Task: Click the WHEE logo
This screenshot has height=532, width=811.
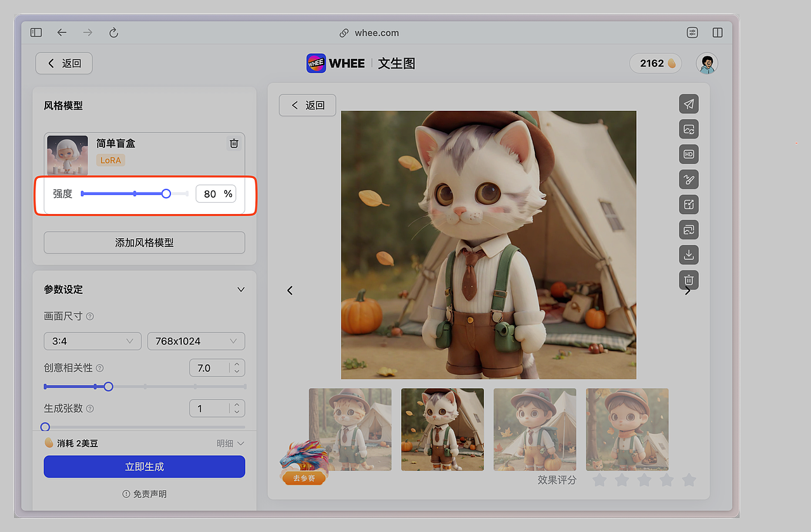Action: tap(336, 63)
